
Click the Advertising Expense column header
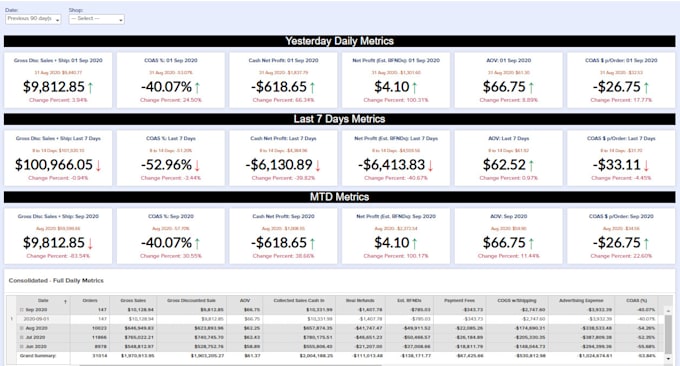tap(581, 301)
